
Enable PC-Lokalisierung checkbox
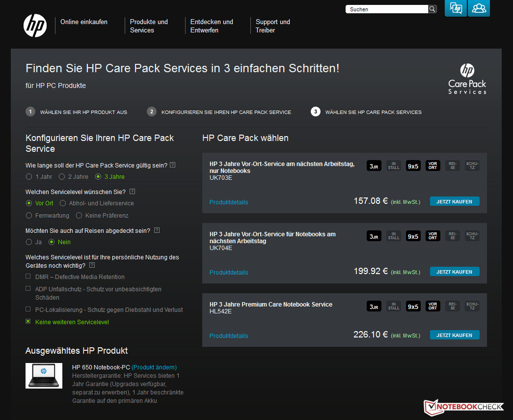pyautogui.click(x=28, y=309)
